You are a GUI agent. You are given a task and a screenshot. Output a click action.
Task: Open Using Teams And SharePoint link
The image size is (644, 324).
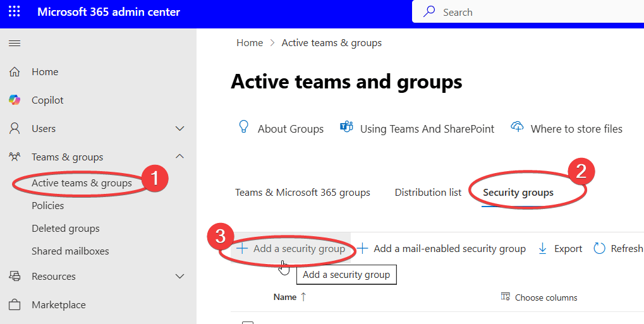[427, 129]
